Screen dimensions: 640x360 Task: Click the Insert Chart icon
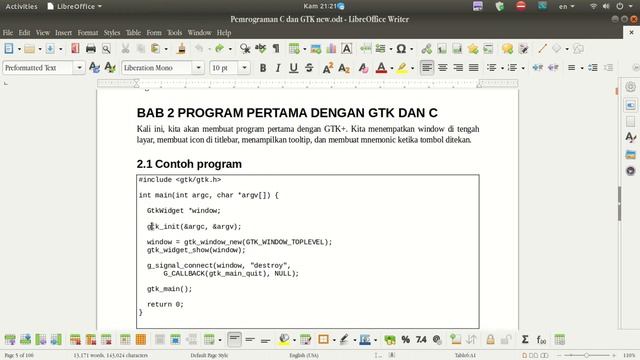click(331, 49)
